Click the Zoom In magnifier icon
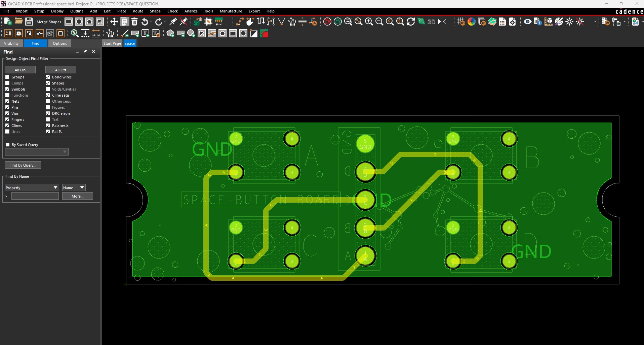 [369, 22]
